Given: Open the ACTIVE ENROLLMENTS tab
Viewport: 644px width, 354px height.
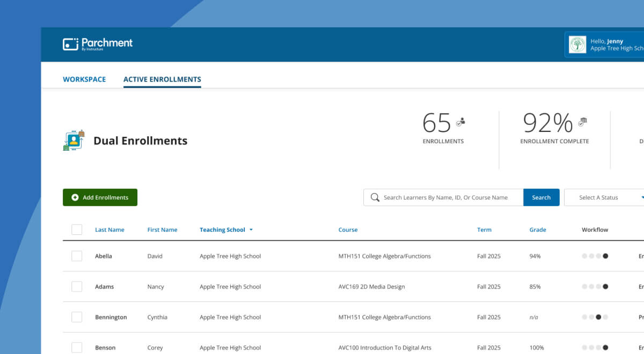Looking at the screenshot, I should click(162, 79).
